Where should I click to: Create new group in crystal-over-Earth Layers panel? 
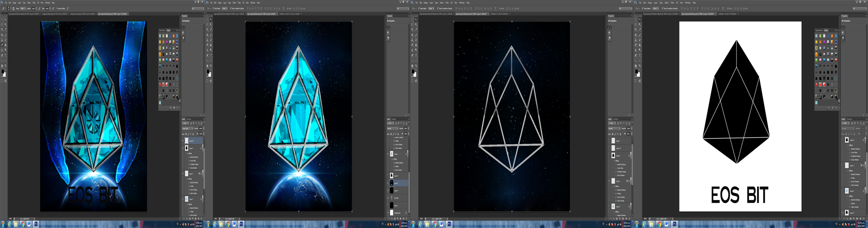[401, 218]
